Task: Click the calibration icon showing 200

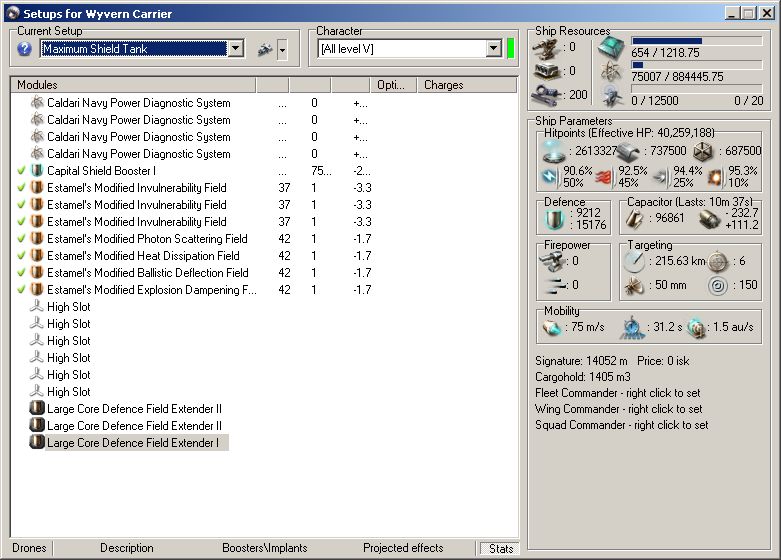Action: (x=546, y=95)
